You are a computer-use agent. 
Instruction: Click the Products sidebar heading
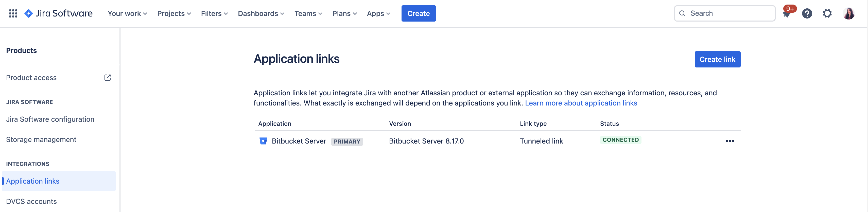point(21,50)
